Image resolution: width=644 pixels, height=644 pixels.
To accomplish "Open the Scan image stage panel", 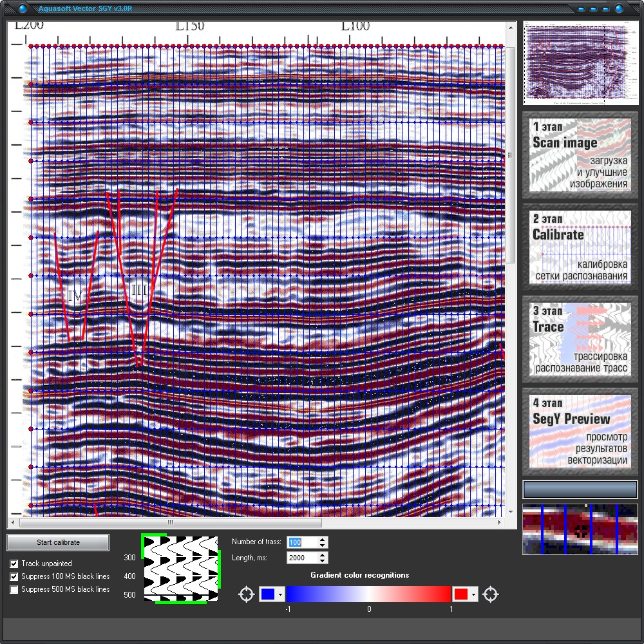I will tap(580, 155).
